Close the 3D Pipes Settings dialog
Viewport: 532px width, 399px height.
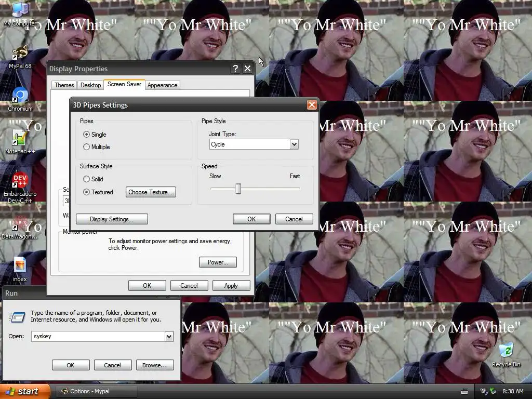coord(312,105)
